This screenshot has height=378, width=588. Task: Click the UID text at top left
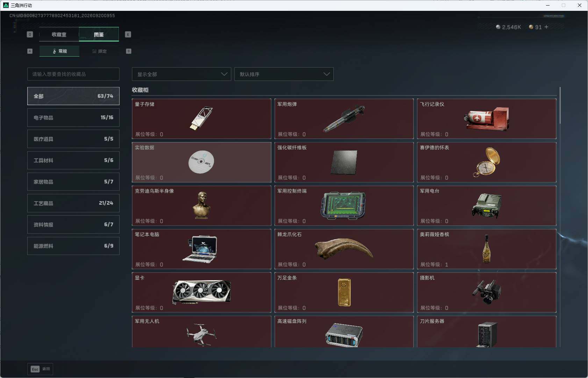(x=62, y=15)
